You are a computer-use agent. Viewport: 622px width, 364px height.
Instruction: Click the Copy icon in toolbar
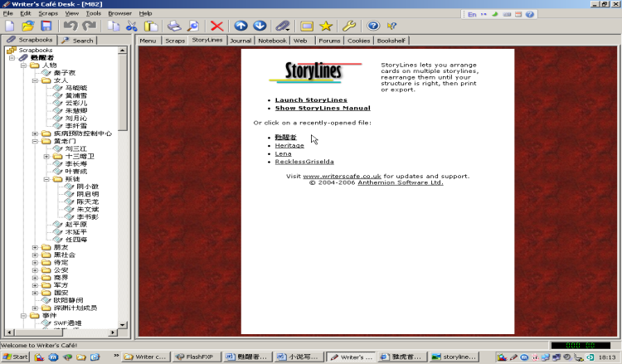click(x=114, y=27)
